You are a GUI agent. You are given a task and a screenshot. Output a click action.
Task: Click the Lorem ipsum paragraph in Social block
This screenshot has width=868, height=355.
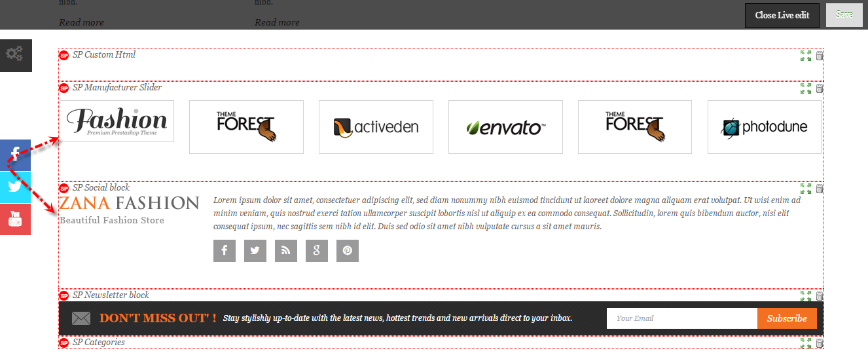tap(507, 214)
